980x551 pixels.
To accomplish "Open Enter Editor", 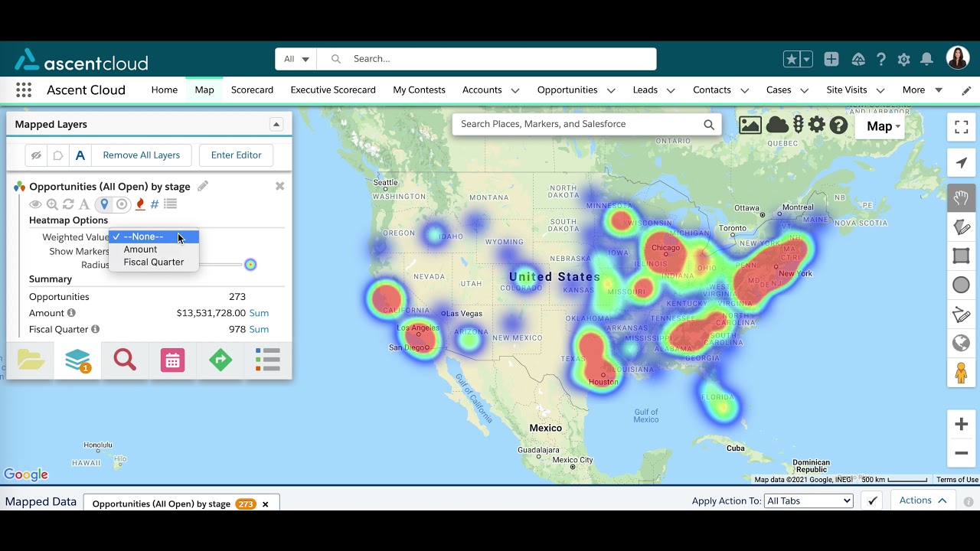I will [237, 155].
